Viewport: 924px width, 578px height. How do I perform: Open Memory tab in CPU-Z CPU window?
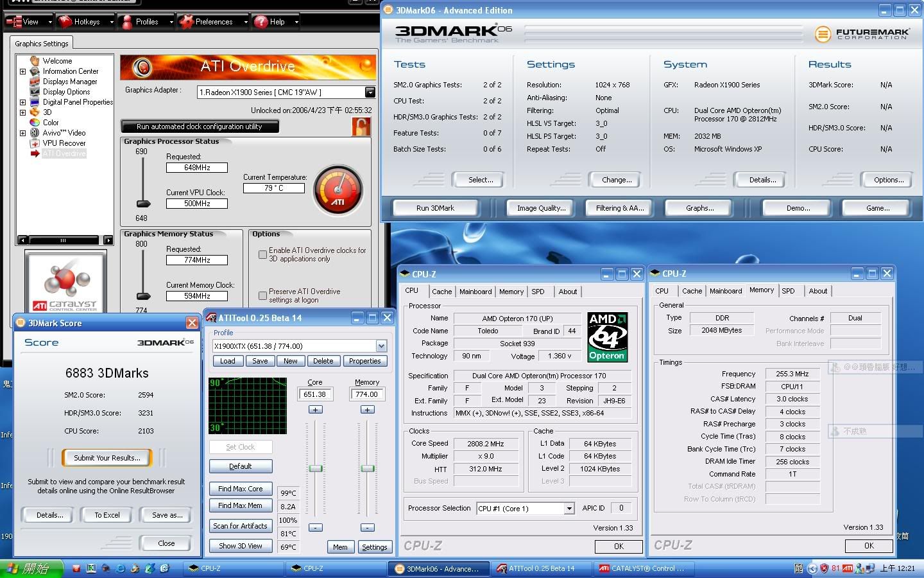pyautogui.click(x=511, y=292)
